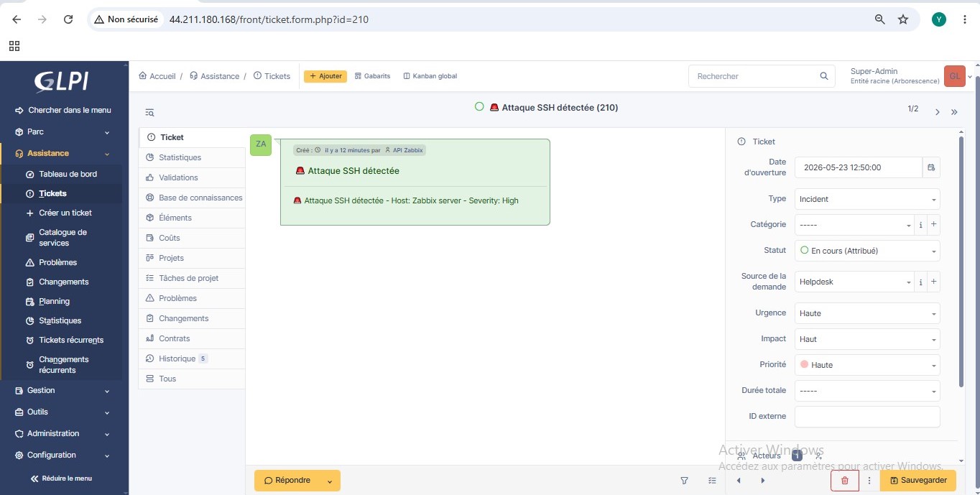
Task: Open the Impact dropdown set to Haut
Action: coord(867,339)
